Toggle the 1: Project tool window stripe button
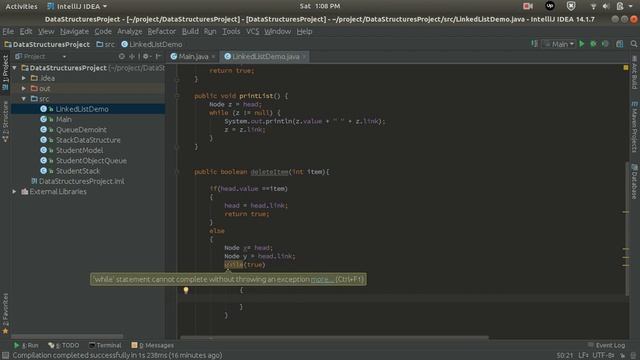 [5, 73]
